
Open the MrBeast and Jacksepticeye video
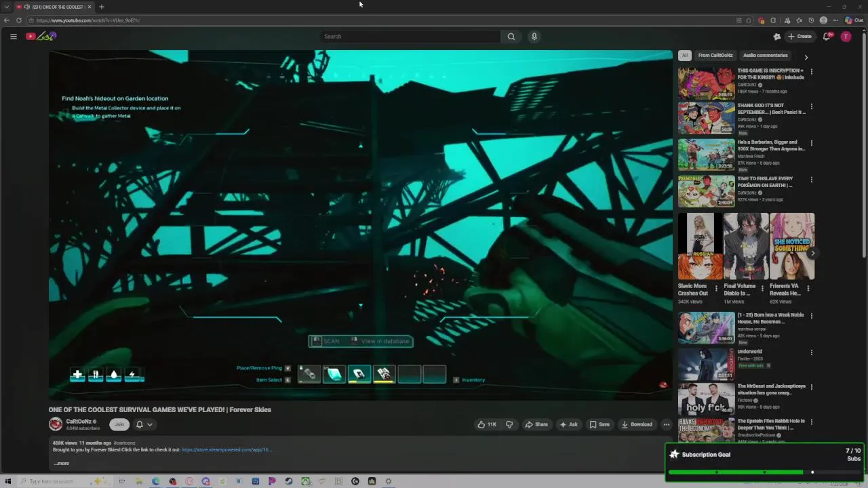click(x=706, y=399)
